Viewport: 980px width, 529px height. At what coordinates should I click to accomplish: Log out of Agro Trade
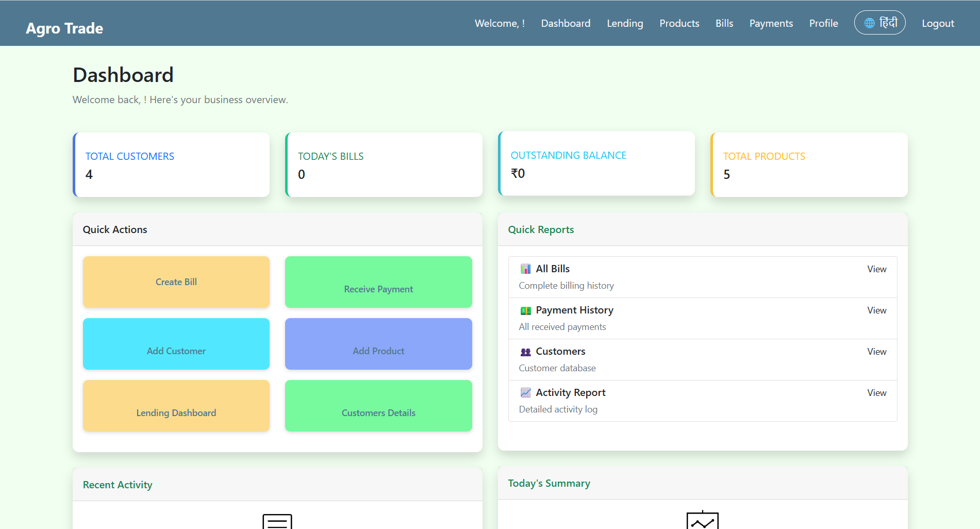(938, 23)
